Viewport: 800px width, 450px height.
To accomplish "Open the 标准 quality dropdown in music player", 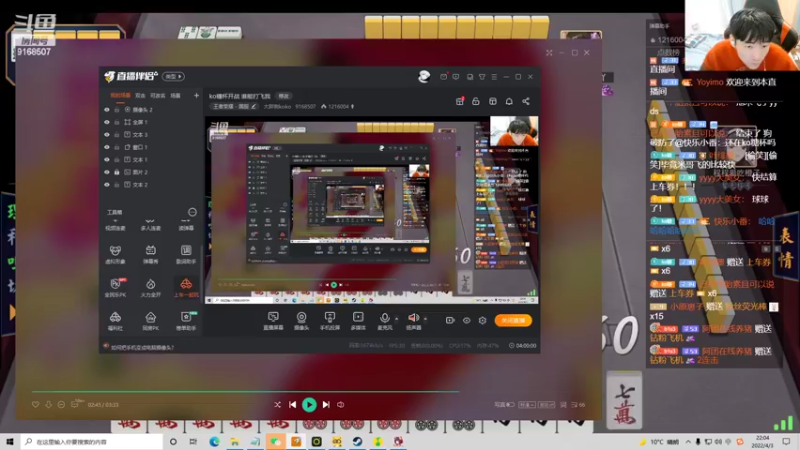I will (x=527, y=405).
